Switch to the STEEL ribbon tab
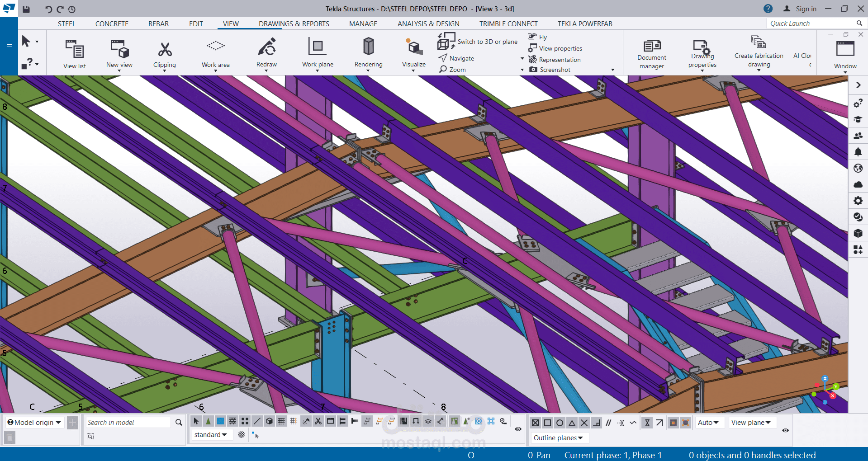 pyautogui.click(x=66, y=24)
